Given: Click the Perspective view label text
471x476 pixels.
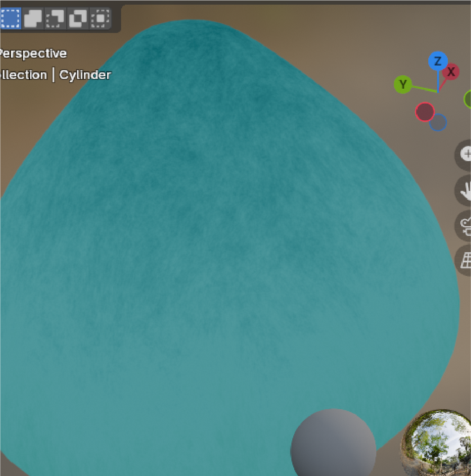Looking at the screenshot, I should tap(32, 53).
